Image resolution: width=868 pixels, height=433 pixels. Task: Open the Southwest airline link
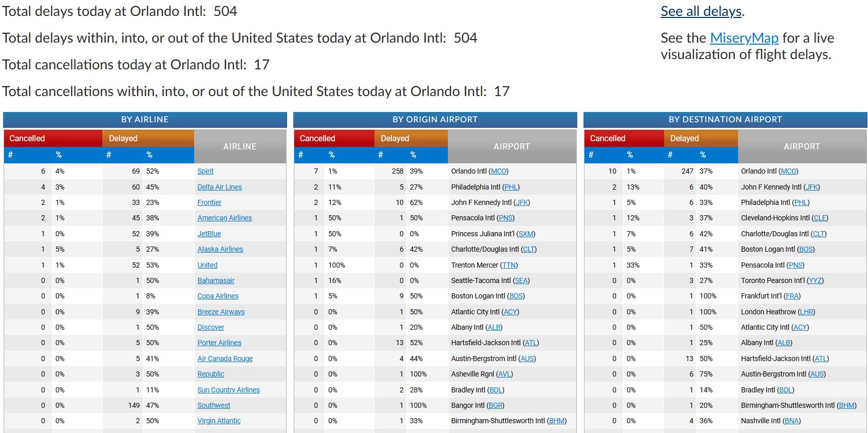(214, 405)
